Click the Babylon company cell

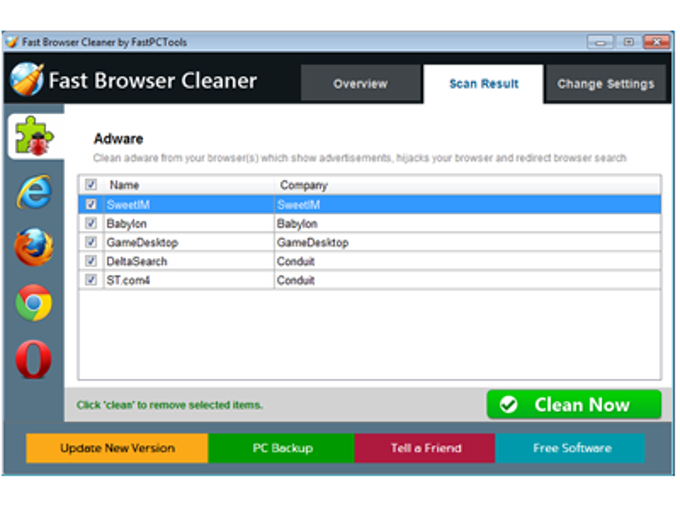click(x=468, y=223)
